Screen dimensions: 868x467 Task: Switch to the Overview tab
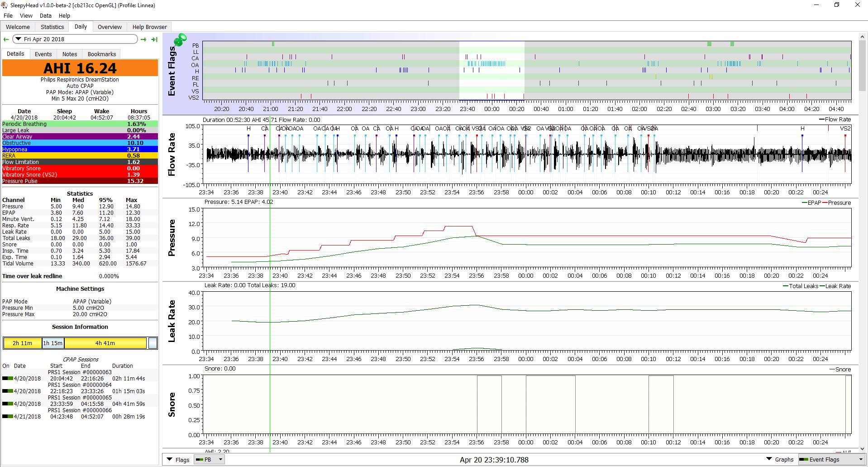pyautogui.click(x=110, y=27)
